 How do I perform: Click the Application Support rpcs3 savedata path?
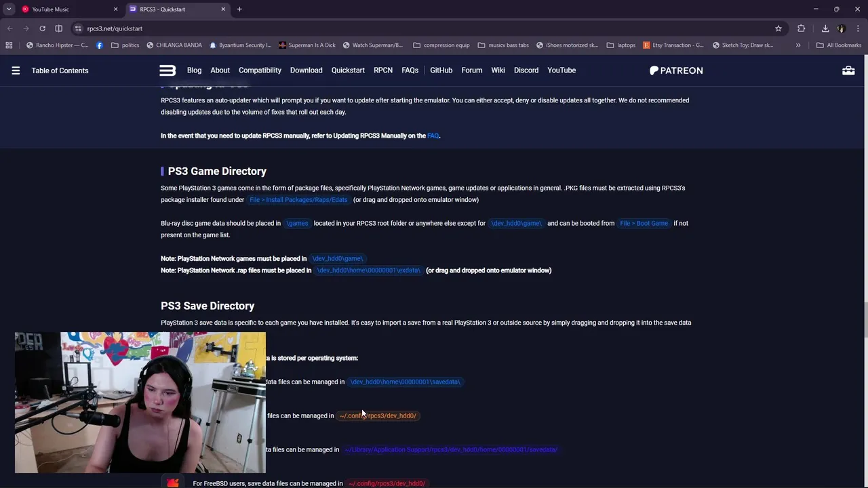451,449
